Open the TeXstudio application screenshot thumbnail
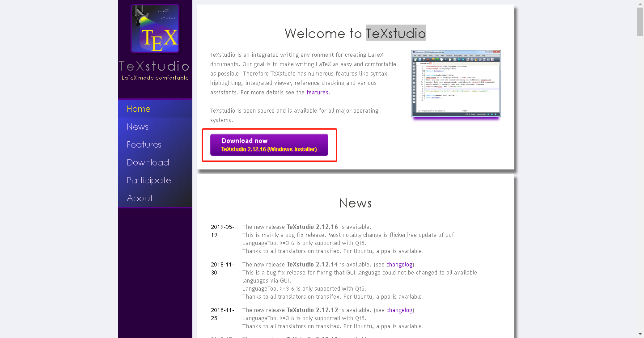The height and width of the screenshot is (338, 644). click(x=456, y=84)
